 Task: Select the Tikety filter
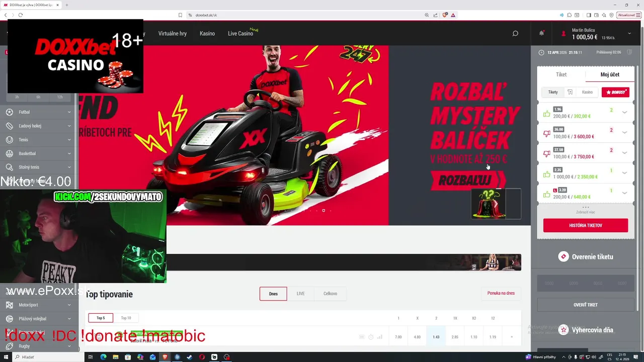[553, 92]
